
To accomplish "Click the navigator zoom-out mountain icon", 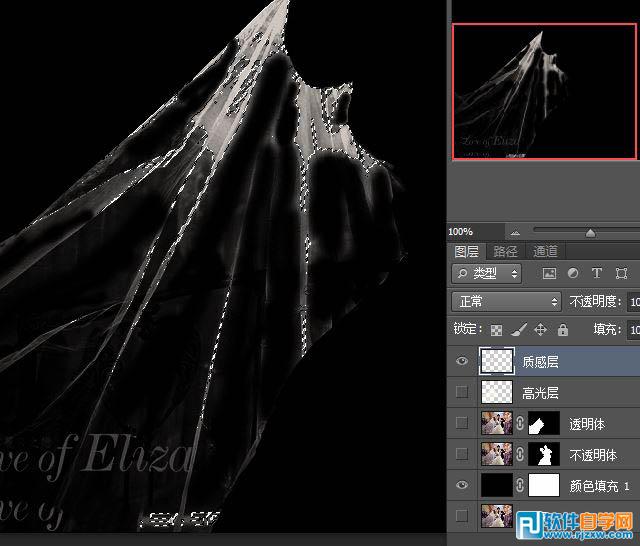I will (515, 233).
